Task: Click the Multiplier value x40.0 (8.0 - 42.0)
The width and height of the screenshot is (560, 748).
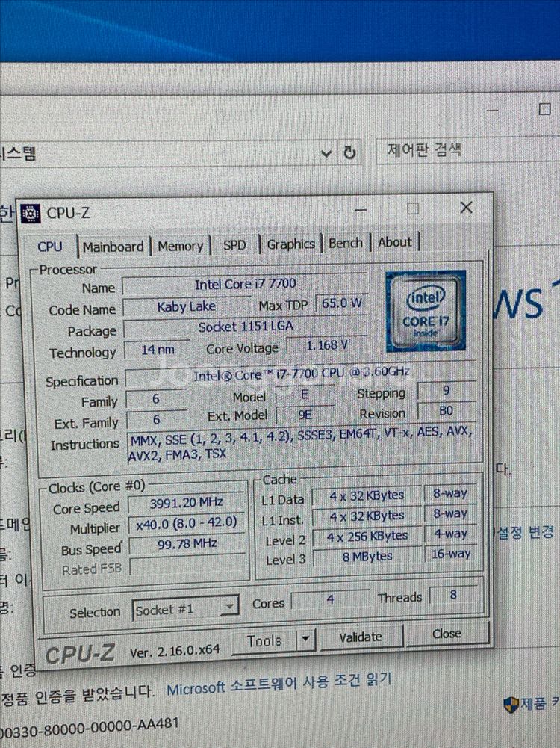Action: [187, 523]
